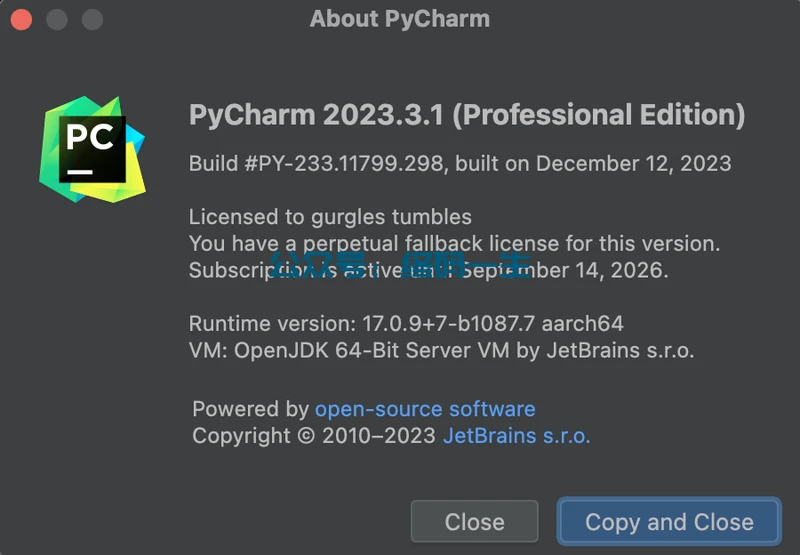Click the Runtime version line
The height and width of the screenshot is (555, 800).
coord(406,324)
